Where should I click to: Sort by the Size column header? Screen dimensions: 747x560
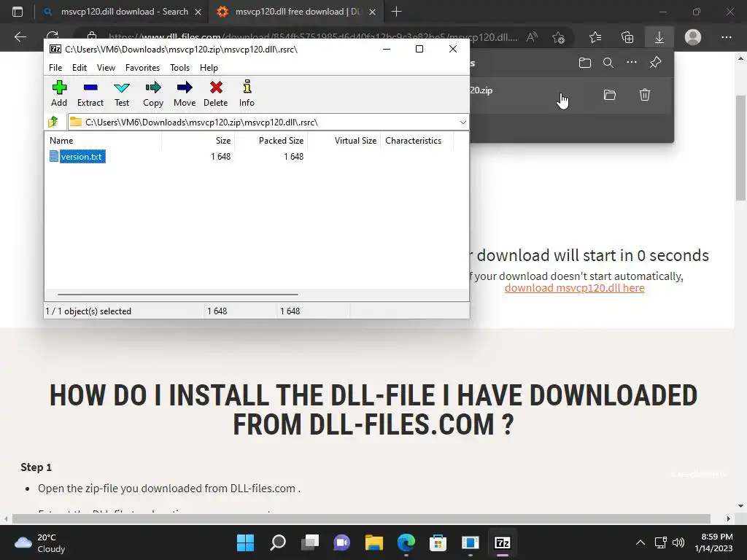(198, 141)
